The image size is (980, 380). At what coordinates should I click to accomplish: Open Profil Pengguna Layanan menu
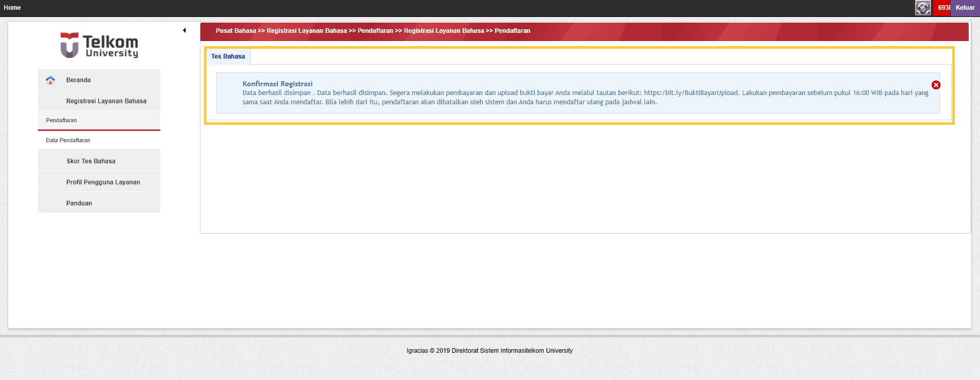(103, 182)
